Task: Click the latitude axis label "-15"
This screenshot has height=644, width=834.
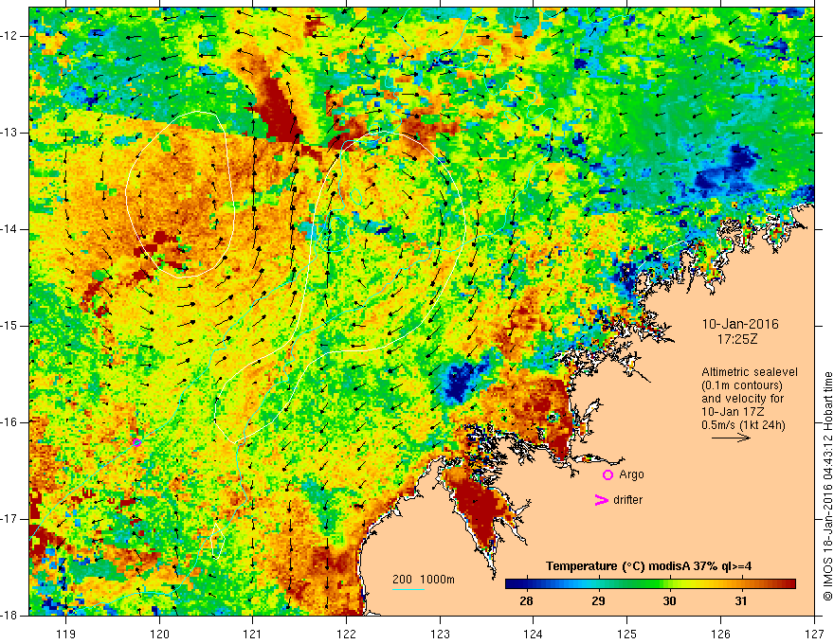Action: click(9, 326)
